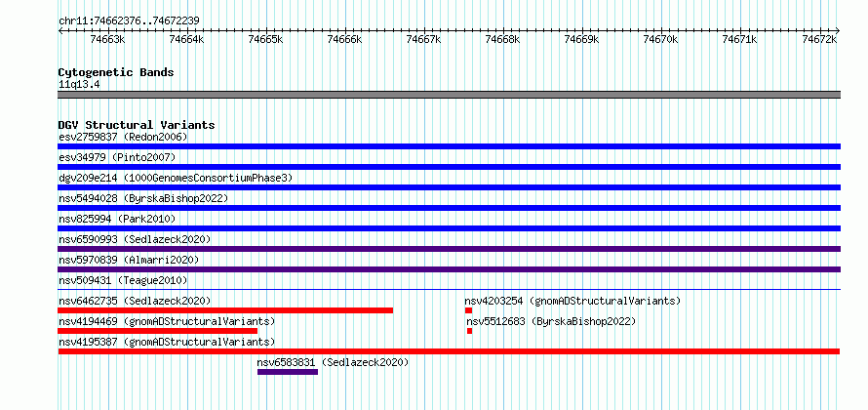Open nsv6462735 (Sedlazeck2020) variant label
Image resolution: width=868 pixels, height=410 pixels.
click(135, 301)
